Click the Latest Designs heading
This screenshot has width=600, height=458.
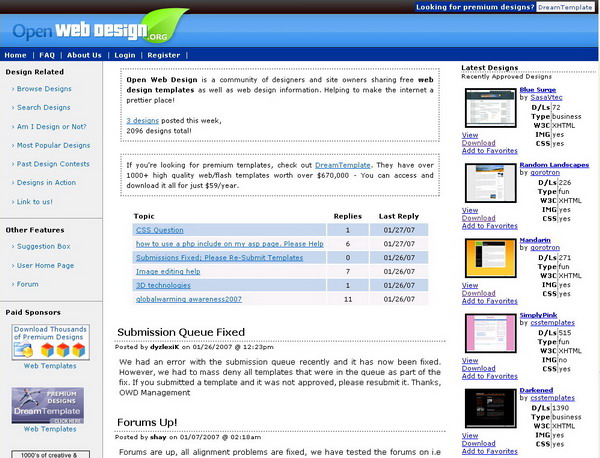coord(489,68)
